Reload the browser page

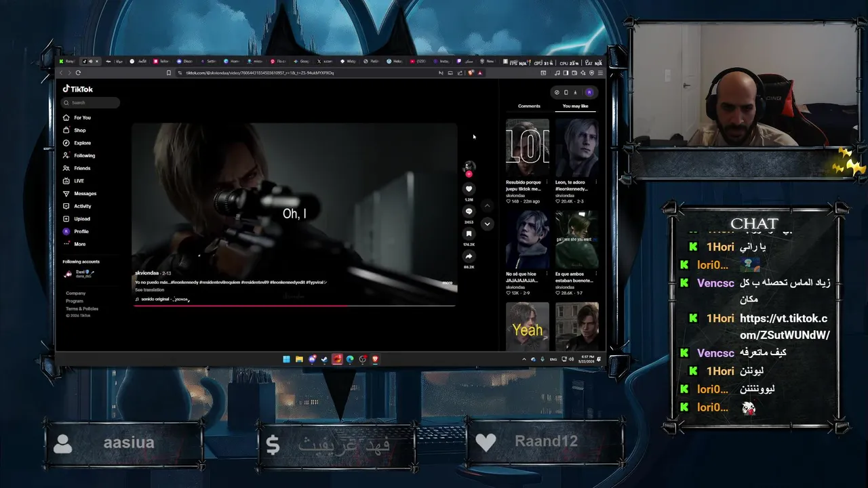click(78, 73)
